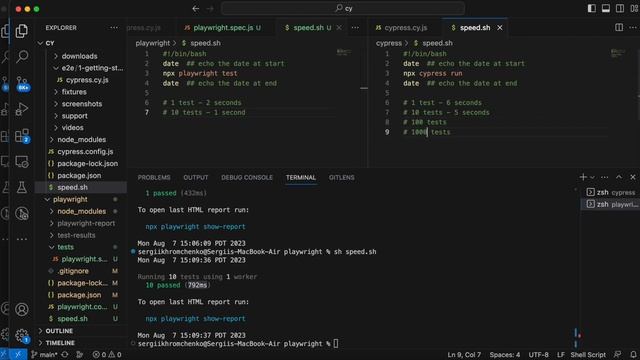Viewport: 640px width, 360px height.
Task: Open Explorer views and more actions
Action: [114, 27]
